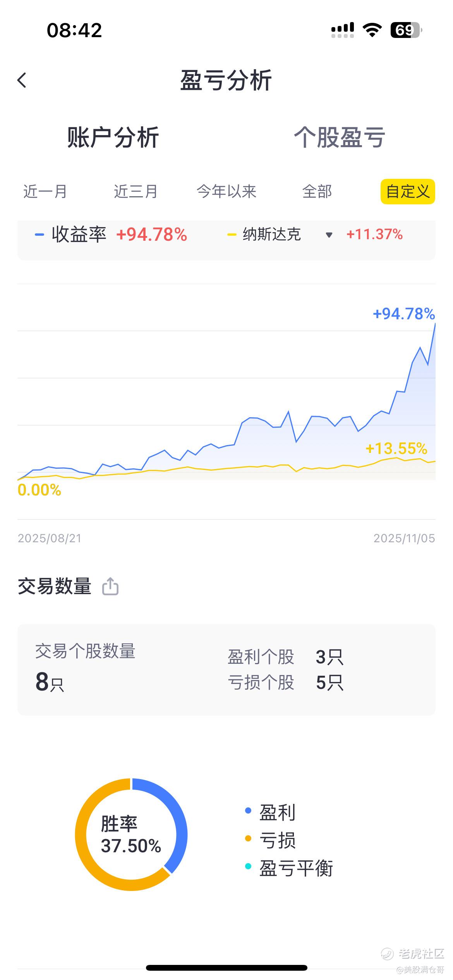Tap the Wi-Fi status icon
The width and height of the screenshot is (453, 980).
point(372,30)
